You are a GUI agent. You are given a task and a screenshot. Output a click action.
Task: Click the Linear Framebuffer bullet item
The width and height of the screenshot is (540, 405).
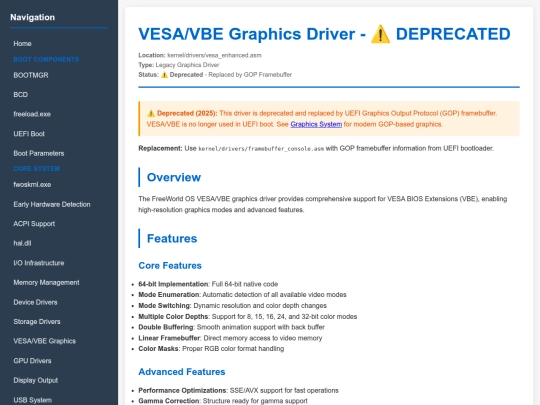pos(230,338)
